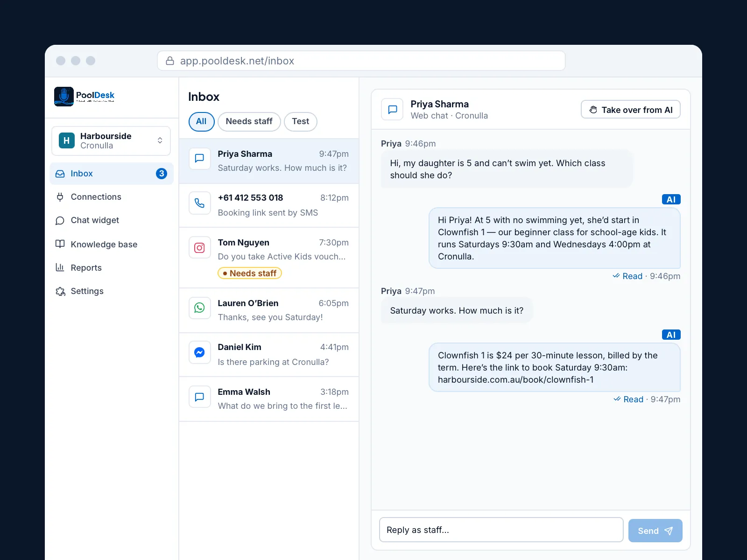747x560 pixels.
Task: Select the All filter pill
Action: coord(201,122)
